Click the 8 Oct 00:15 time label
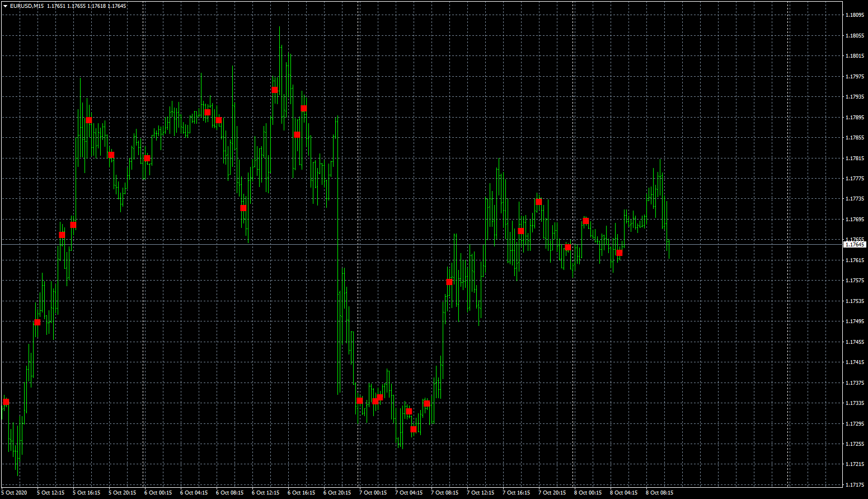 (588, 493)
